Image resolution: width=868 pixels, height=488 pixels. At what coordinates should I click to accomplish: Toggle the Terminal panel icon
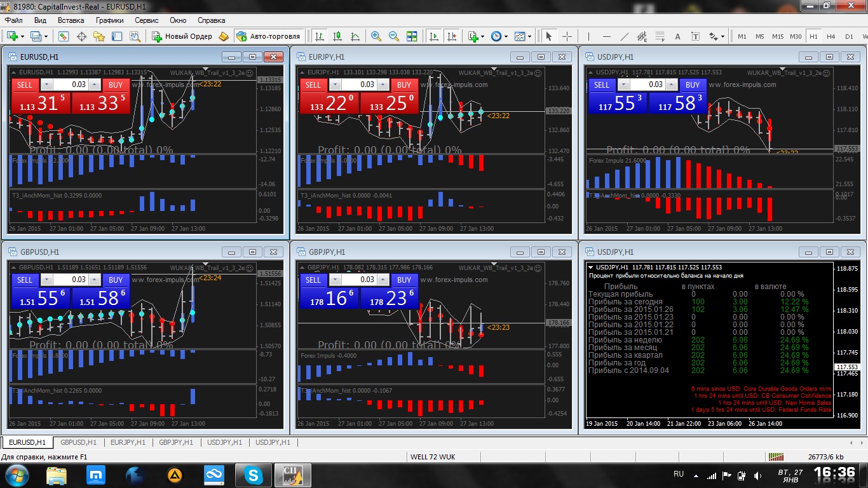117,36
